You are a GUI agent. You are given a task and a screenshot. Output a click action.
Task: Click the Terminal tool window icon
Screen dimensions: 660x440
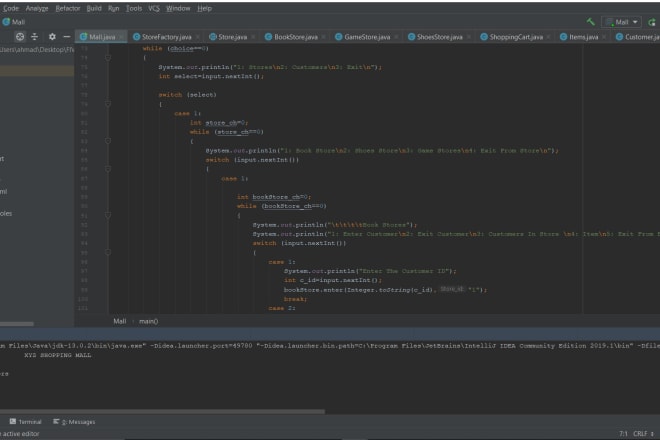tap(13, 421)
